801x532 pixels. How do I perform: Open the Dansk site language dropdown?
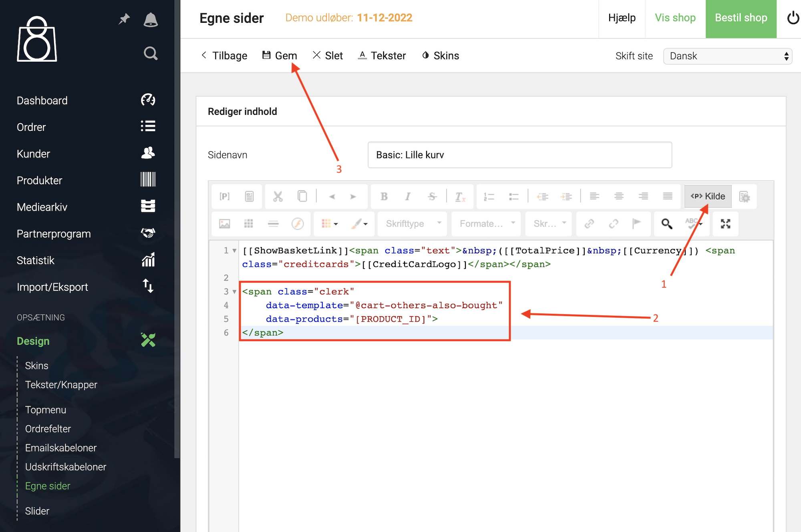[727, 56]
